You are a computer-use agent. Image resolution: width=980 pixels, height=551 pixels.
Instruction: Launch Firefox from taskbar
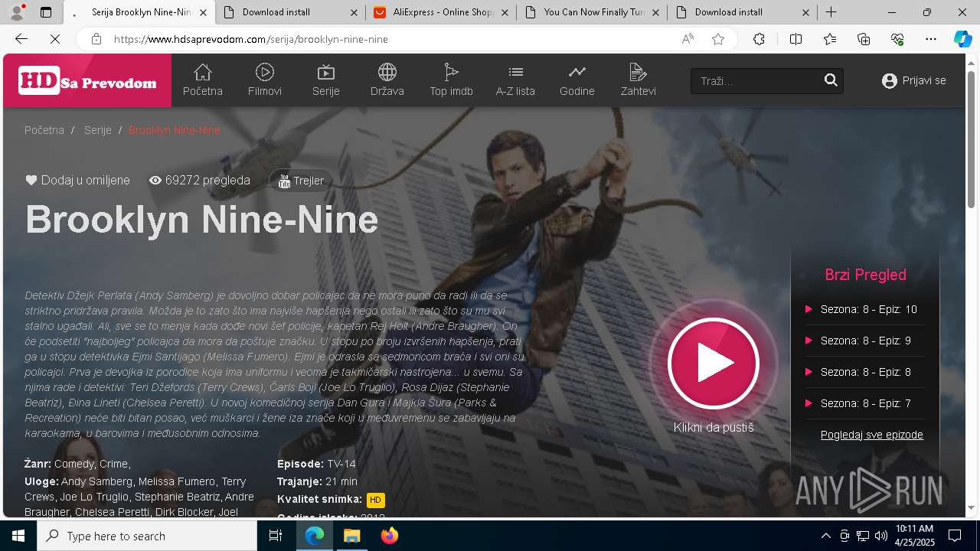coord(389,536)
